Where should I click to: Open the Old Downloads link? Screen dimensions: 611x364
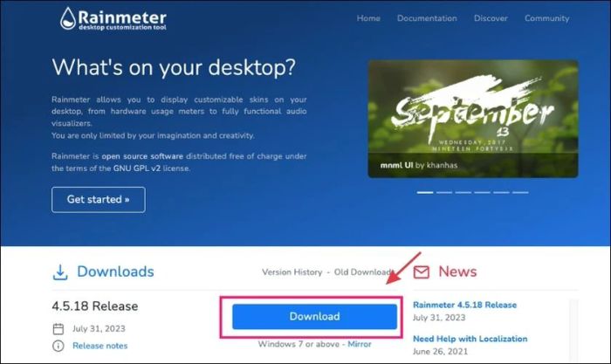[x=364, y=272]
